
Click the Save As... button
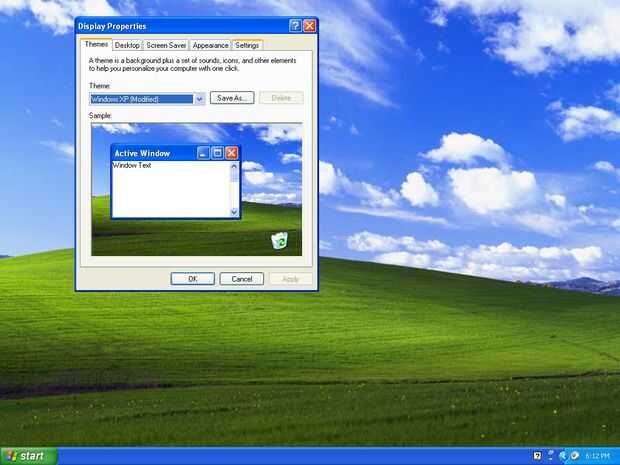(x=232, y=98)
